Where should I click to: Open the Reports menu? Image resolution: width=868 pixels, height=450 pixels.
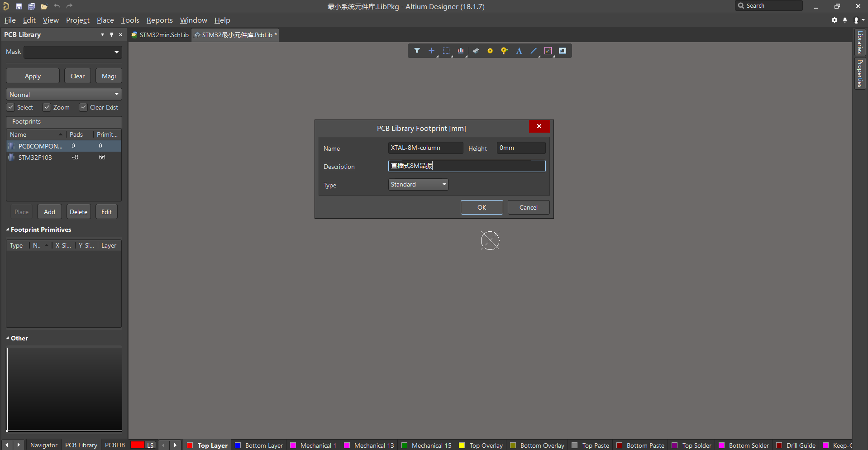pyautogui.click(x=160, y=20)
